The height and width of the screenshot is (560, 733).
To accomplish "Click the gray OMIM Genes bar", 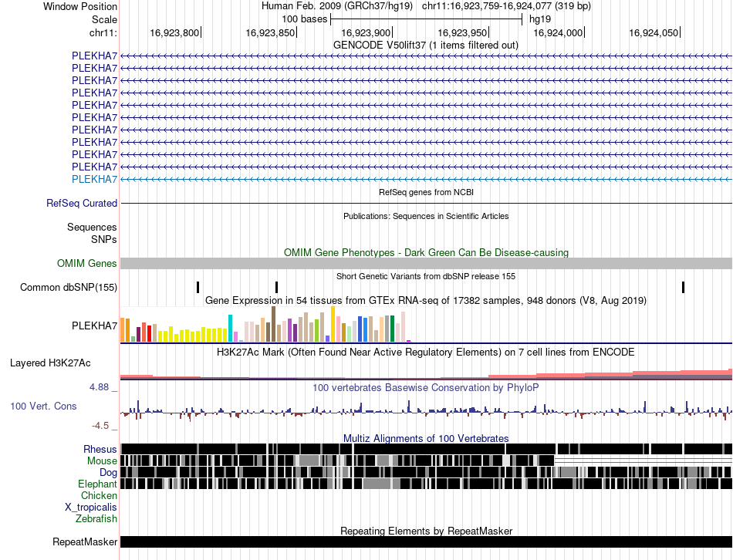I will click(x=427, y=263).
